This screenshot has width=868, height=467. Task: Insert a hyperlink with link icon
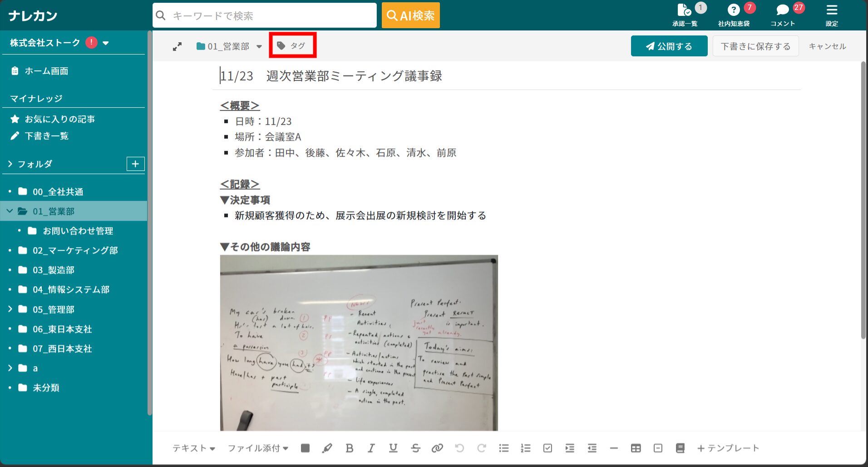437,448
